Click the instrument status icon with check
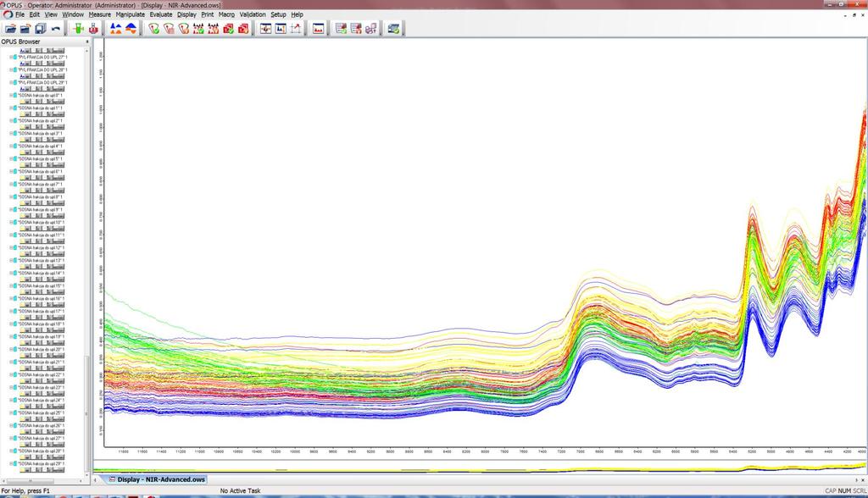 (x=393, y=28)
